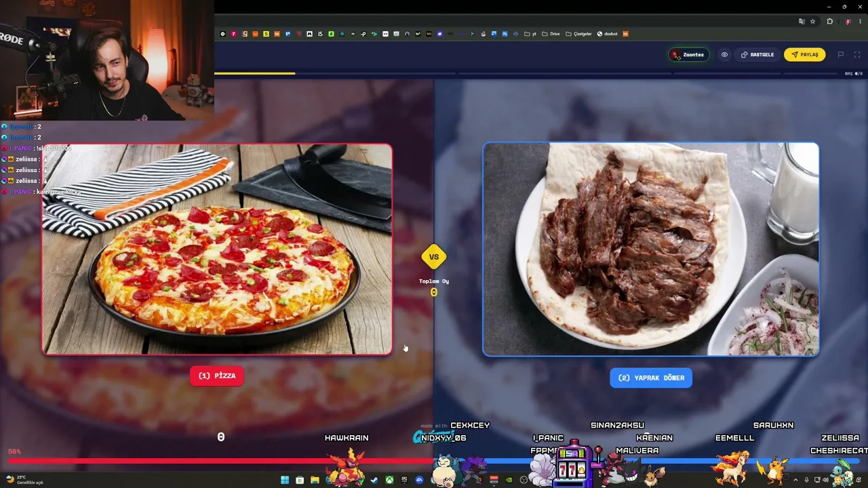This screenshot has width=868, height=488.
Task: Click the volume speaker tray icon
Action: point(825,480)
